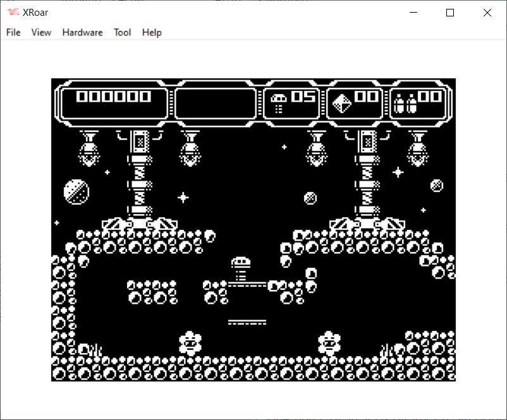
Task: Click the right coiled pillar machine
Action: (367, 177)
